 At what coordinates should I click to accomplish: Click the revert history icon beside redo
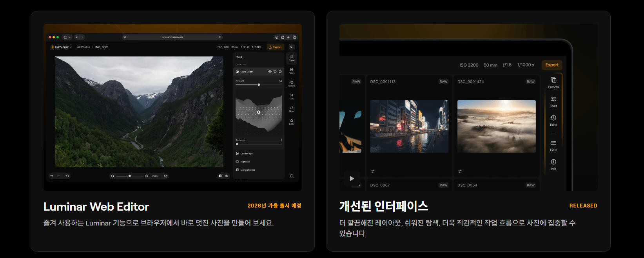click(67, 176)
